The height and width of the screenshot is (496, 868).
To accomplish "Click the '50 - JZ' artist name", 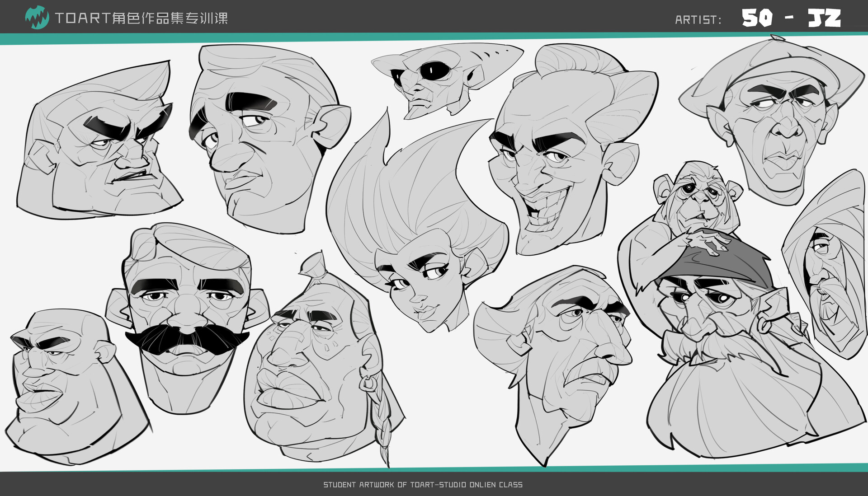I will pyautogui.click(x=791, y=18).
